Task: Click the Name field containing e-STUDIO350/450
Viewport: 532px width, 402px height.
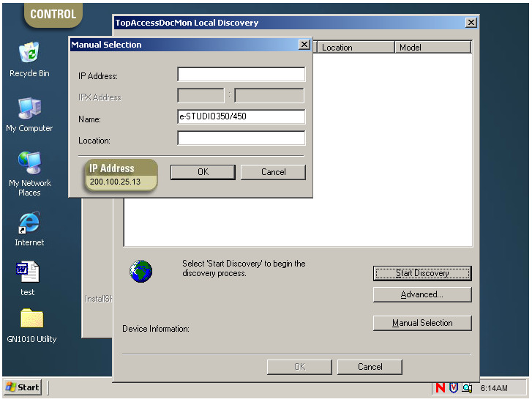Action: (x=241, y=116)
